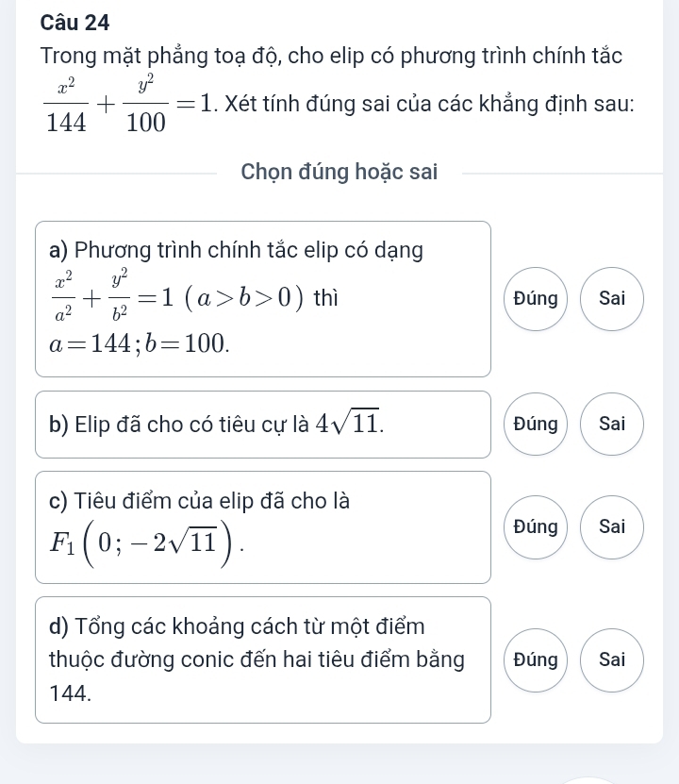Image resolution: width=679 pixels, height=784 pixels.
Task: Click the question intro text 'Trong mặt phẳng toạ độ'
Action: (x=321, y=57)
